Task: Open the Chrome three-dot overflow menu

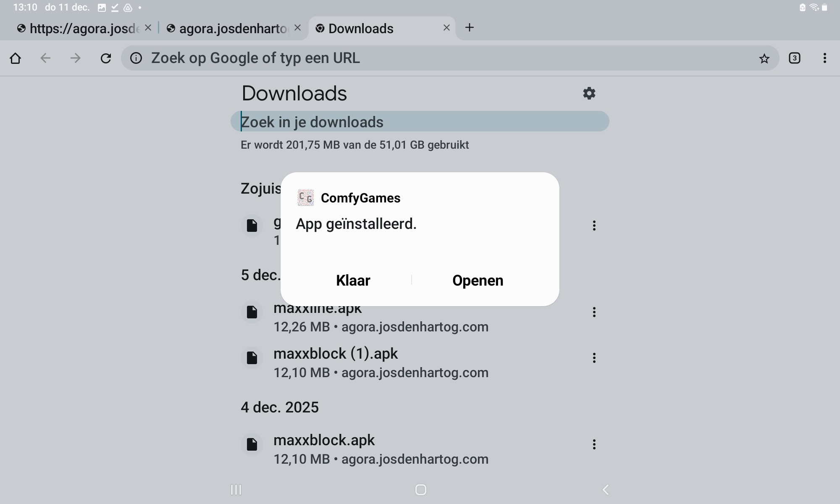Action: coord(824,58)
